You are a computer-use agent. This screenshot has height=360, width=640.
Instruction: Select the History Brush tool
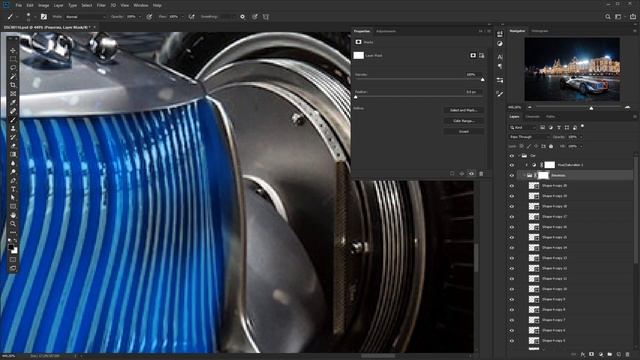13,137
